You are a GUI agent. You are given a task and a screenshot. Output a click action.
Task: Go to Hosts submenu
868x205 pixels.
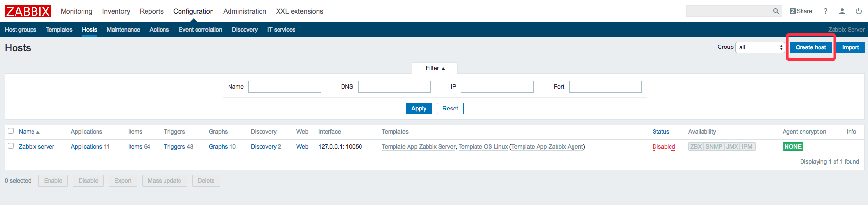[x=89, y=30]
